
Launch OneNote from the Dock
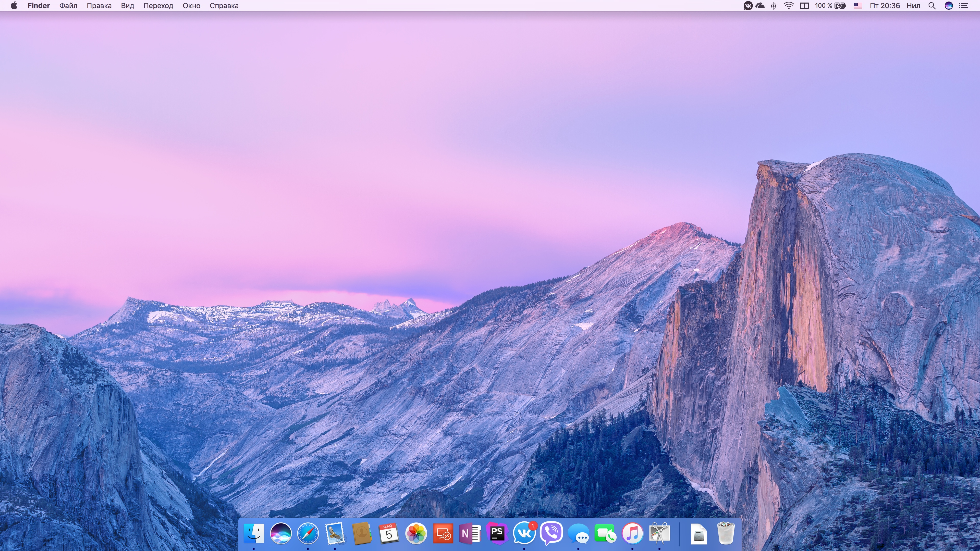click(x=470, y=533)
